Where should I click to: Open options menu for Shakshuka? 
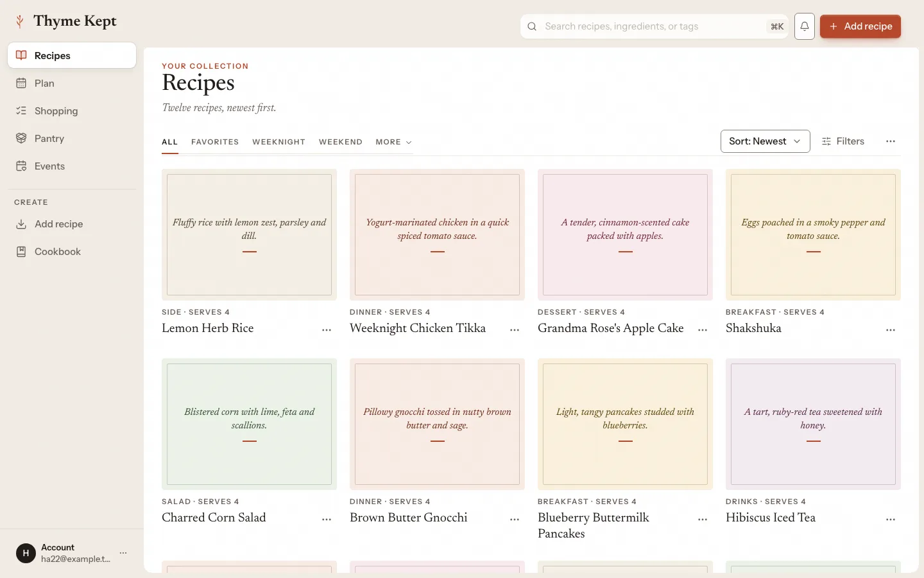click(x=891, y=329)
